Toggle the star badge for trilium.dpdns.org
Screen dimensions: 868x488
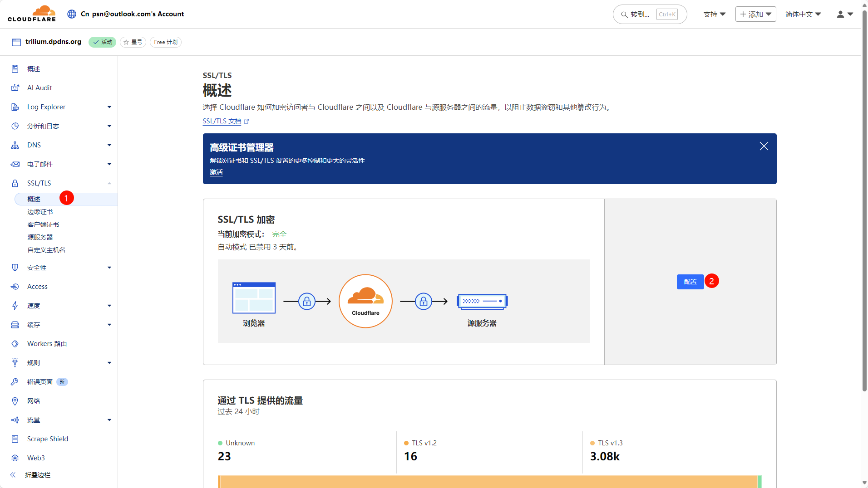coord(133,42)
